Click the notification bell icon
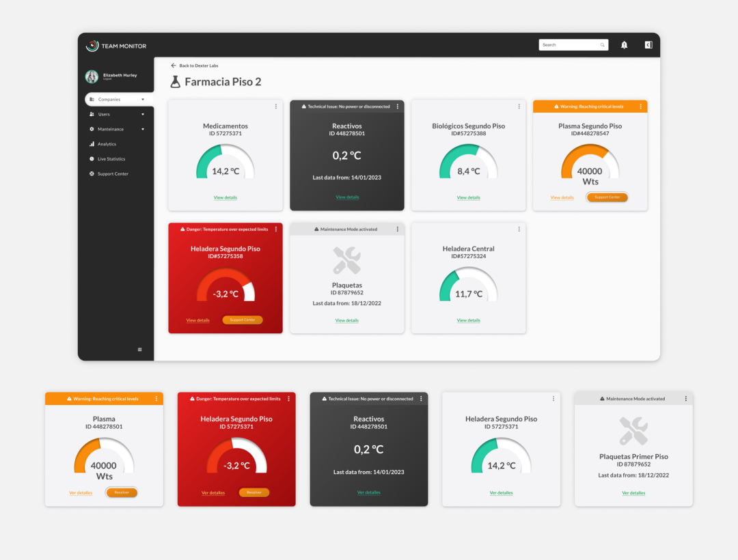Viewport: 738px width, 560px height. pyautogui.click(x=624, y=45)
